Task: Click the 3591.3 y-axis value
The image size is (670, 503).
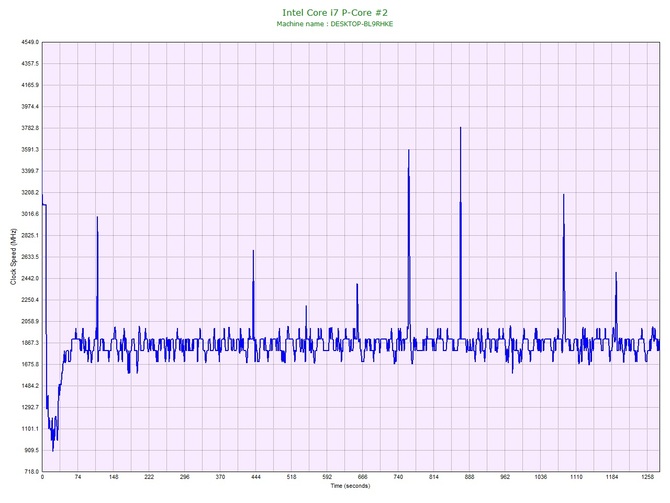Action: click(x=30, y=150)
